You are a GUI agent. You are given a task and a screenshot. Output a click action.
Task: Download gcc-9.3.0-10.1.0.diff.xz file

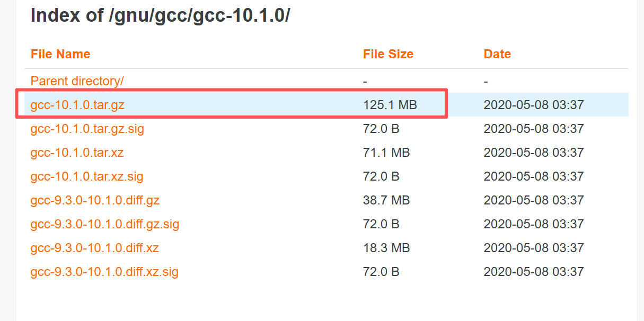94,248
